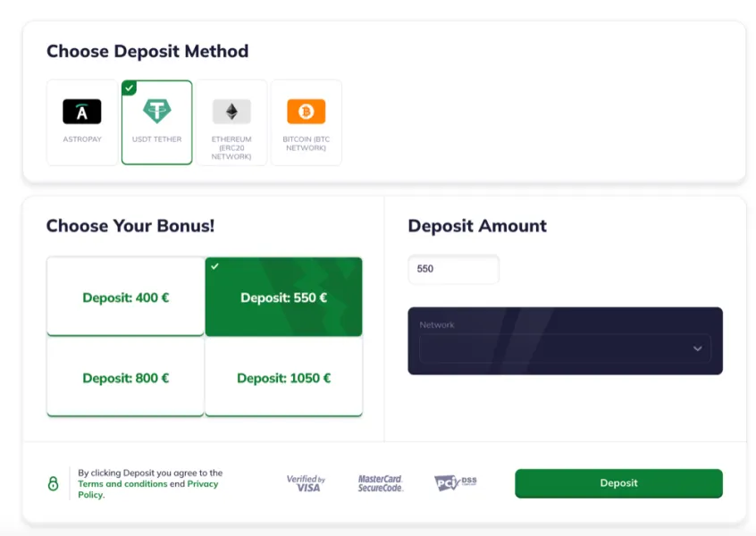Choose the USDT Tether logo

click(x=156, y=111)
